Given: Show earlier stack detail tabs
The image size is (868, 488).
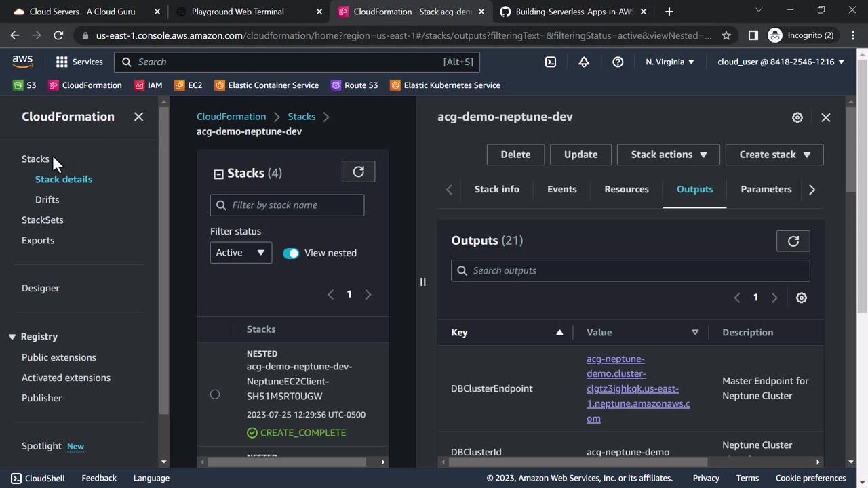Looking at the screenshot, I should (449, 190).
